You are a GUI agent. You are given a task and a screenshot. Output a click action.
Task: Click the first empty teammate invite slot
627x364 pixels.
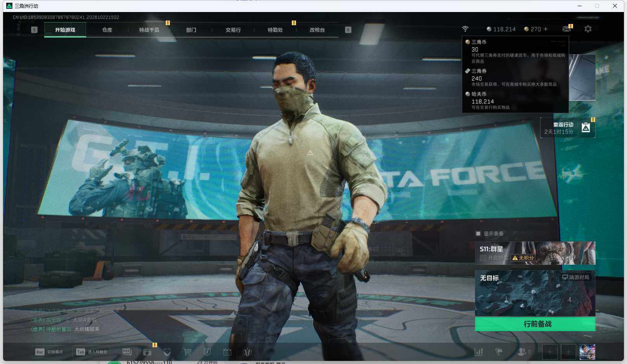tap(550, 352)
